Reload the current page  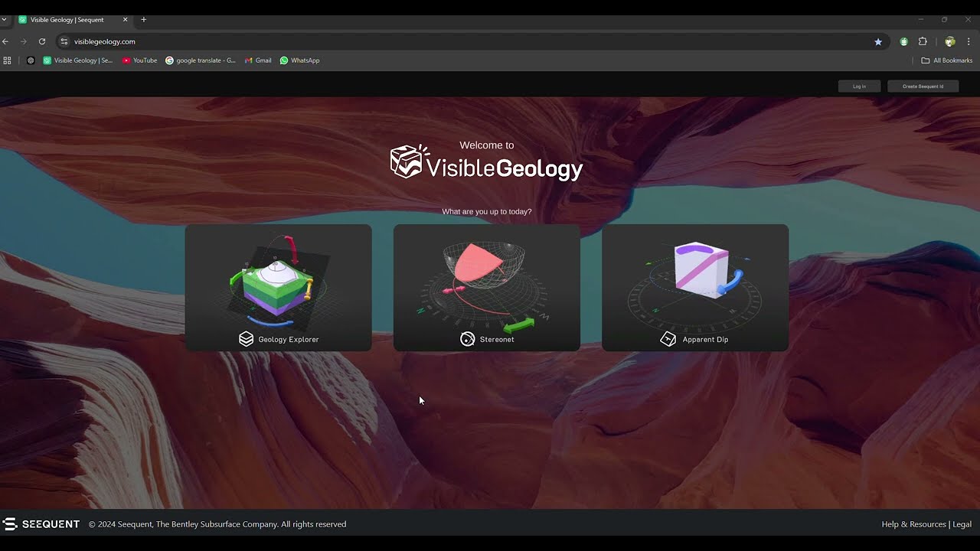pos(42,41)
